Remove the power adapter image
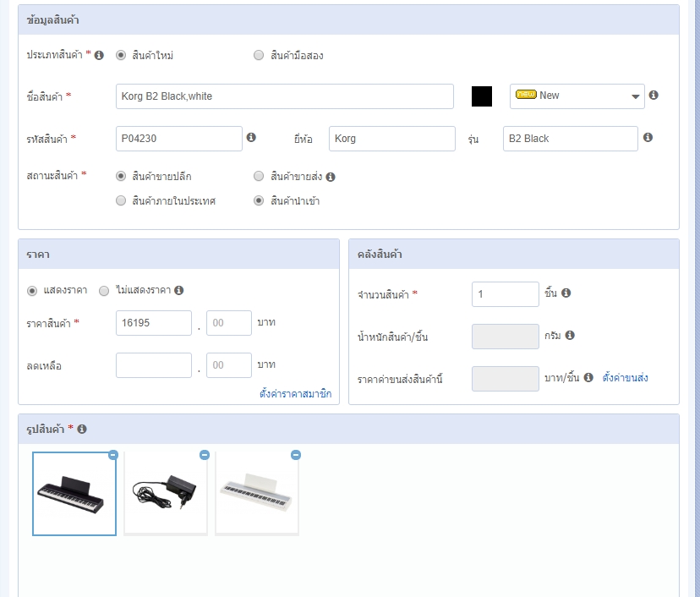The image size is (700, 597). click(205, 455)
